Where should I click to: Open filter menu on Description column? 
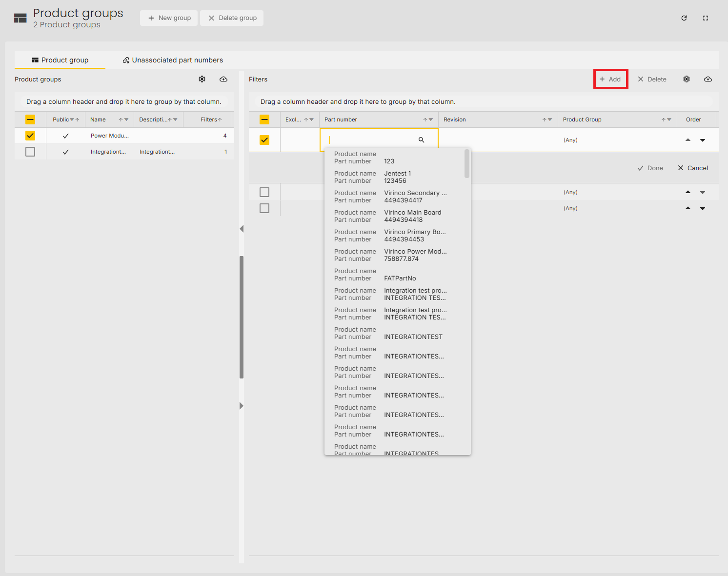pyautogui.click(x=175, y=119)
